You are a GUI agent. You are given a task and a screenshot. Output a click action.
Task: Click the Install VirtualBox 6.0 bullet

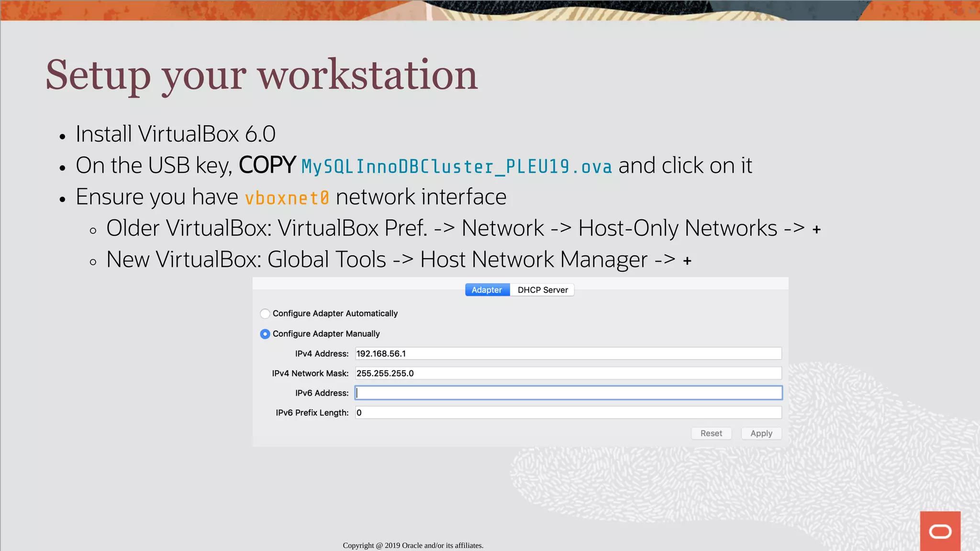(175, 134)
